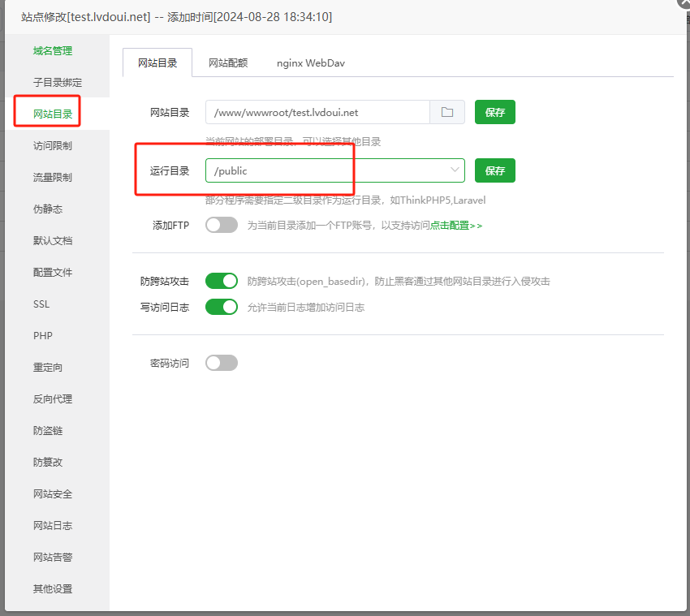Disable the 防跨站攻击 protection toggle
The image size is (690, 616).
click(221, 280)
